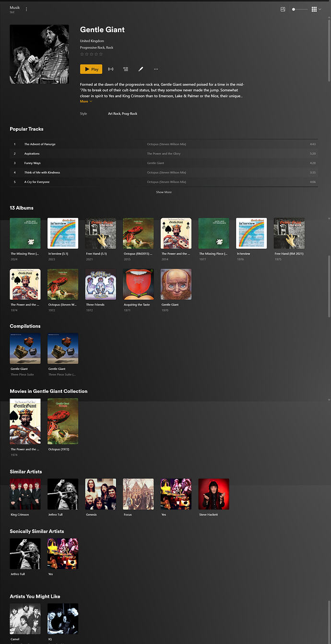Open Free Hand (5.1) 2021 album cover

[101, 233]
